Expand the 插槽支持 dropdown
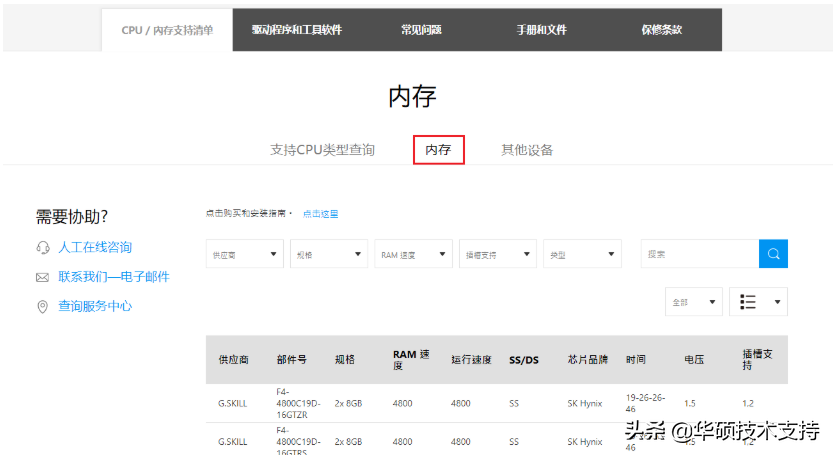Viewport: 833px width, 455px height. click(498, 254)
